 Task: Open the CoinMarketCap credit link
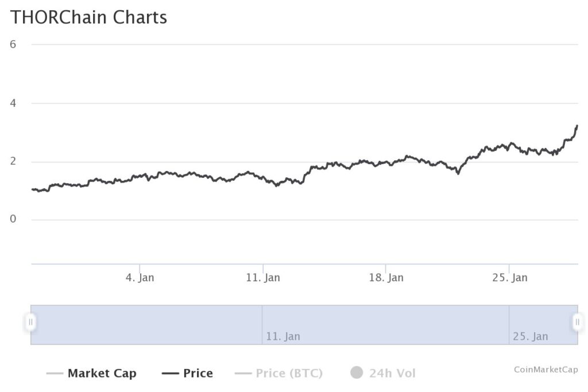(546, 370)
